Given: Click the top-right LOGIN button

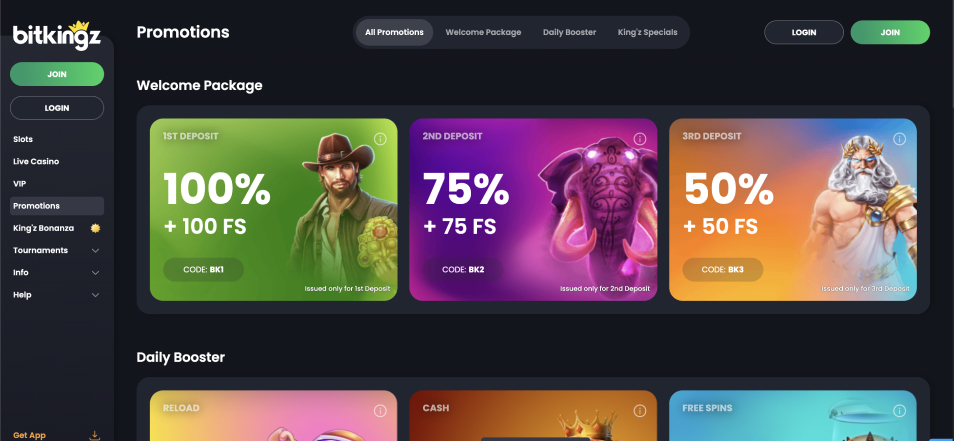Looking at the screenshot, I should tap(804, 32).
